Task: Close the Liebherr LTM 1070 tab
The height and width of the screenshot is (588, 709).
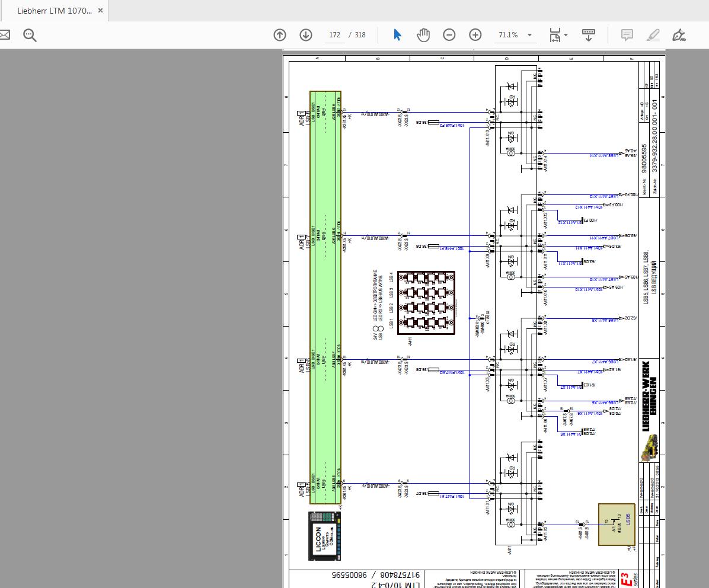Action: point(101,11)
